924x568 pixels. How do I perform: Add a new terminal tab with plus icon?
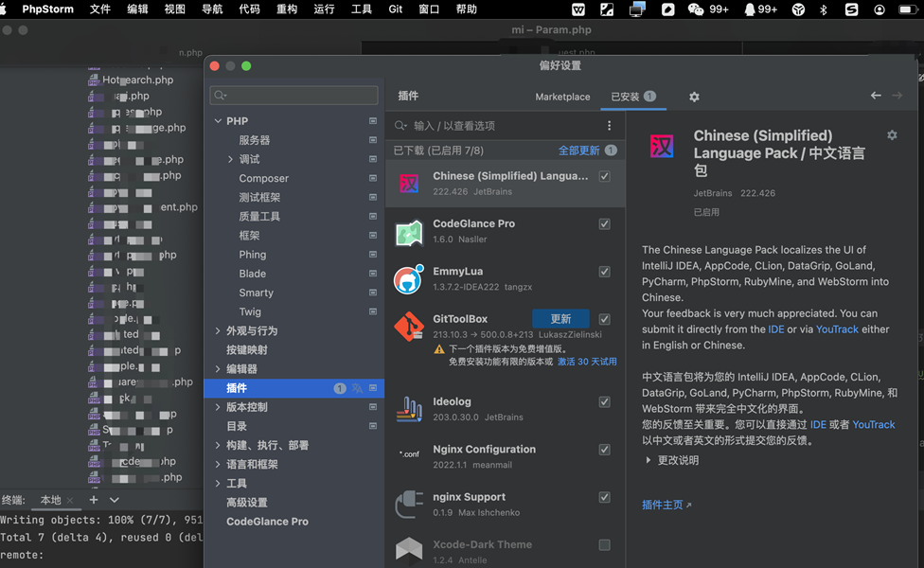(x=93, y=500)
